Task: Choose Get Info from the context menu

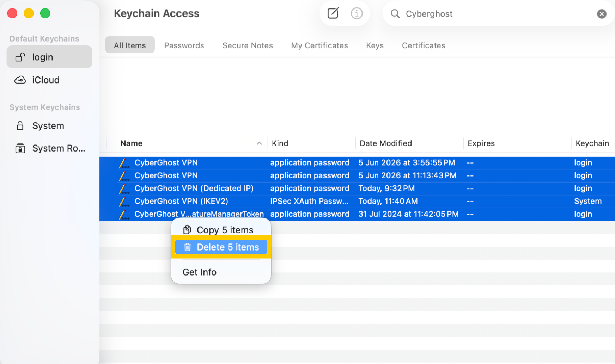Action: [x=200, y=272]
